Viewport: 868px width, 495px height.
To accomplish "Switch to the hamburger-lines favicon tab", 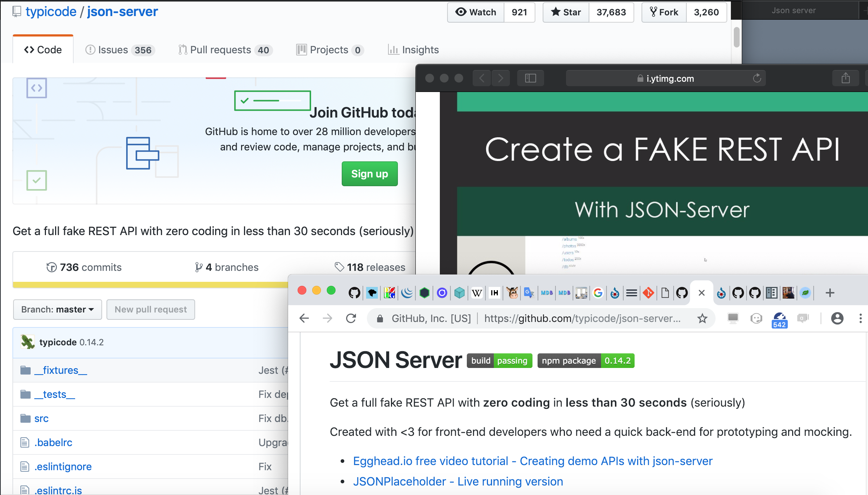I will coord(631,293).
